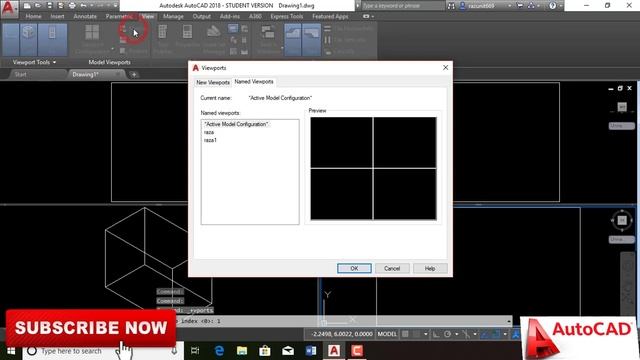Open the Home ribbon tab

pos(33,16)
